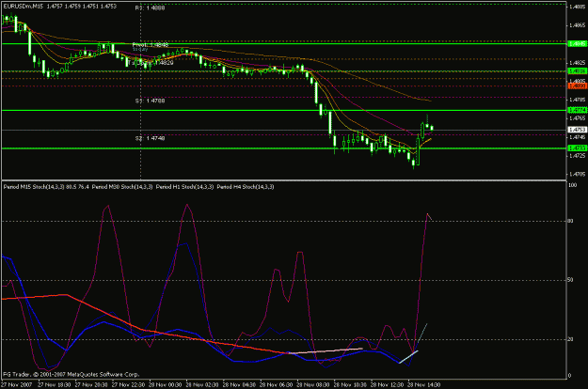Click the white current price tag 1.4753
The image size is (588, 389).
pos(578,130)
